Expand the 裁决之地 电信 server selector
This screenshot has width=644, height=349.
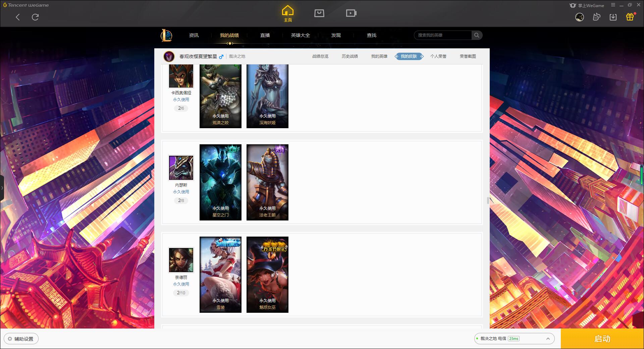click(x=514, y=339)
